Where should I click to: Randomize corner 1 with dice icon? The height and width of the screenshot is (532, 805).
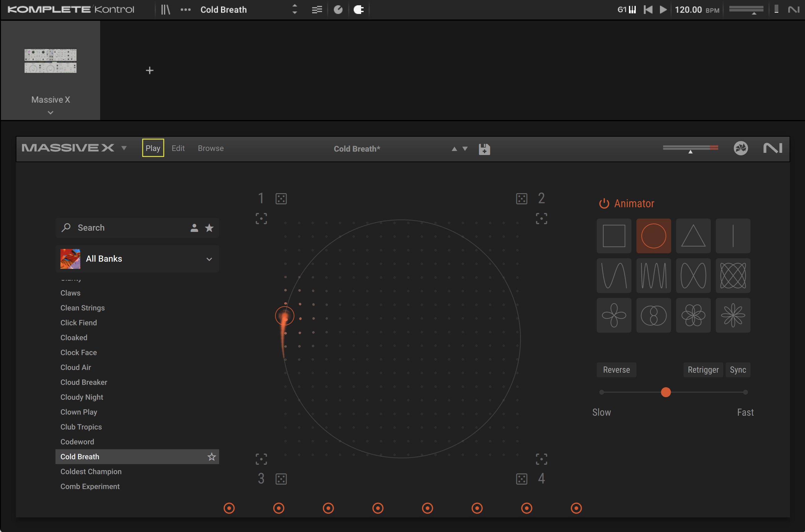[281, 199]
